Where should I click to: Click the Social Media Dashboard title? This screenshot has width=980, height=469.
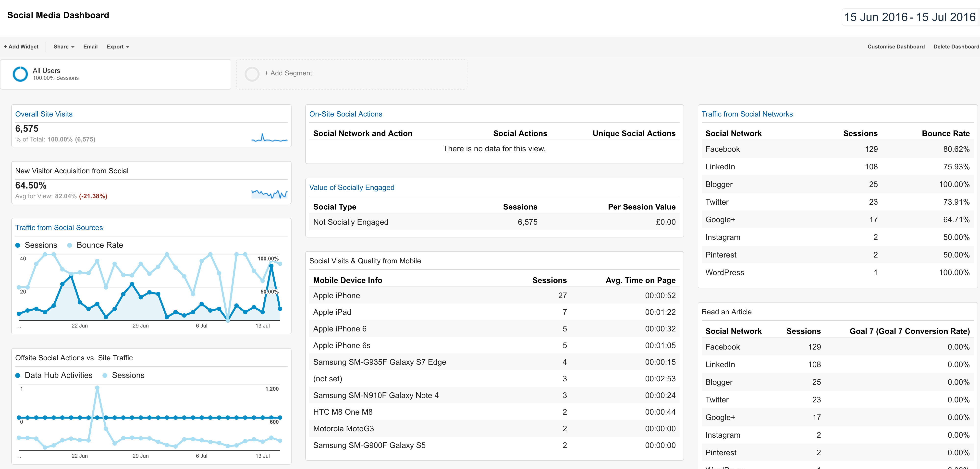[58, 15]
